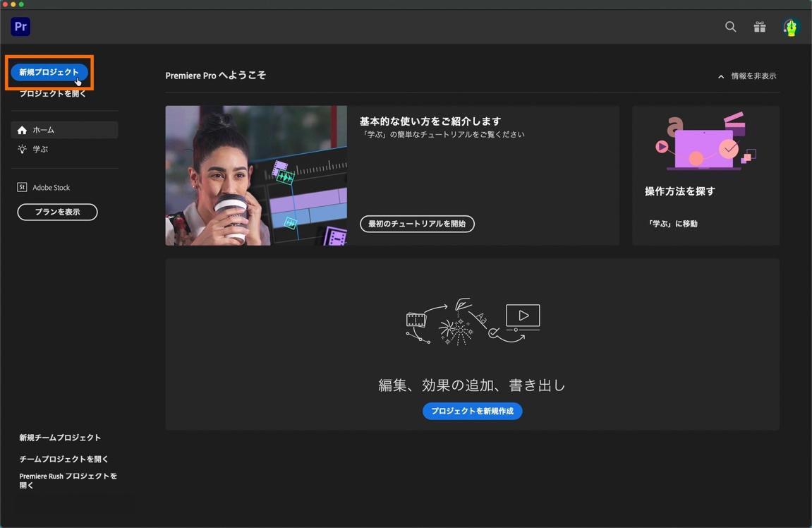Image resolution: width=812 pixels, height=528 pixels.
Task: Click the editing workflow illustration
Action: [x=472, y=322]
